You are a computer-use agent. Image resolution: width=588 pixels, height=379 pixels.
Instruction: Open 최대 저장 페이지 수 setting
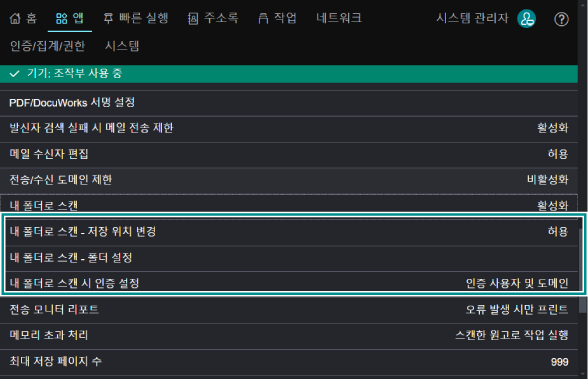tap(289, 362)
